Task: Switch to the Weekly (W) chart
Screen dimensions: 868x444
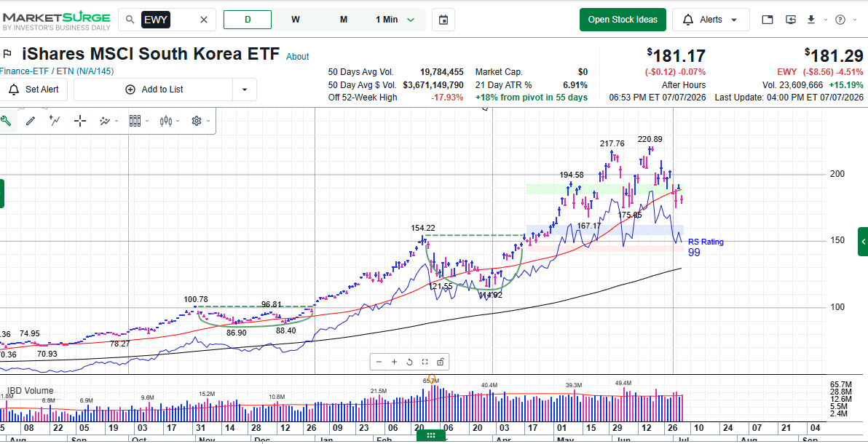Action: (x=296, y=20)
